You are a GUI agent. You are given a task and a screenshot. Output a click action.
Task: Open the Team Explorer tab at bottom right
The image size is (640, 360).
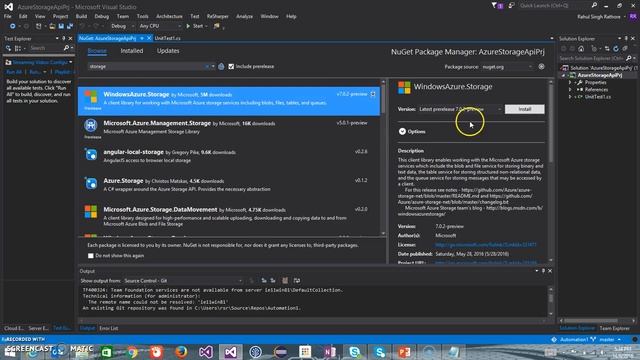[x=614, y=328]
